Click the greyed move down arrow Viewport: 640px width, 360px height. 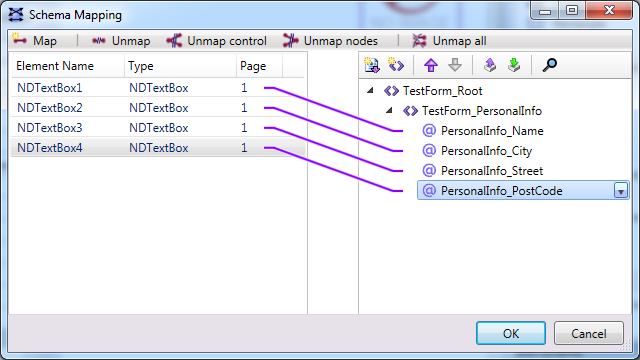coord(455,65)
